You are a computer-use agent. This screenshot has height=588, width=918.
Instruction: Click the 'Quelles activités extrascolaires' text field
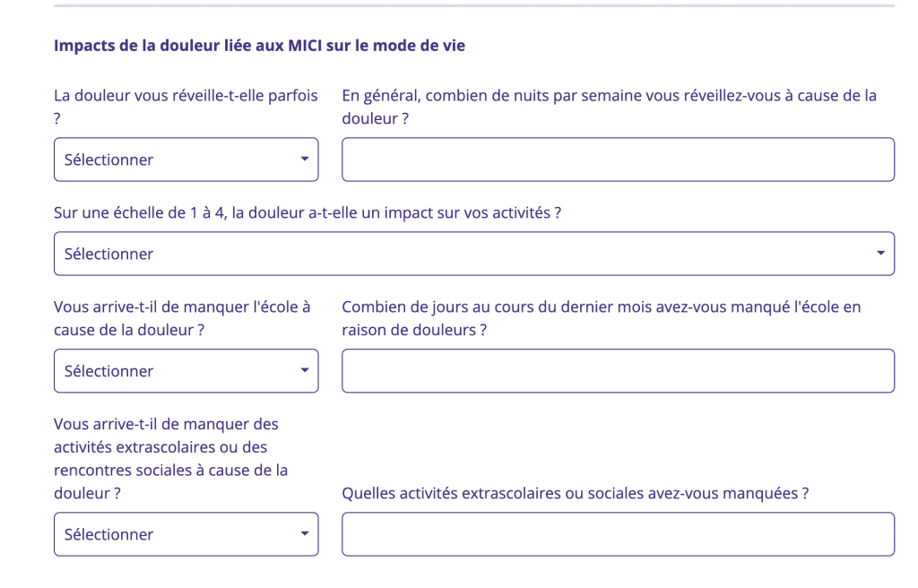click(619, 534)
